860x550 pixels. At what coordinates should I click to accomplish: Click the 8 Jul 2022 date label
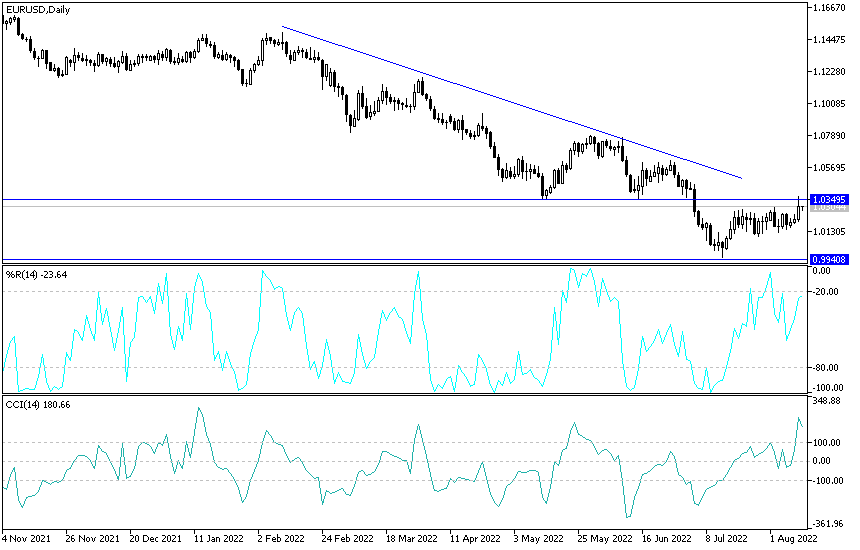[x=726, y=538]
